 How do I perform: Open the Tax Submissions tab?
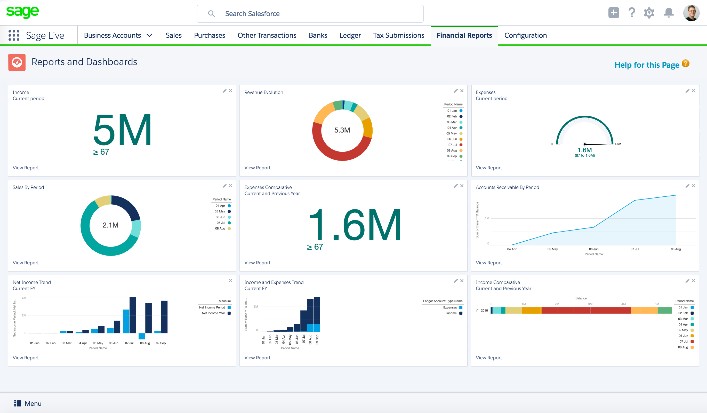pos(399,36)
